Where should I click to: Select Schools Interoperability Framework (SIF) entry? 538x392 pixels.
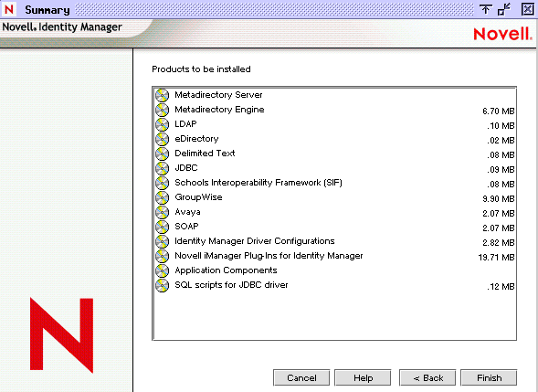(x=258, y=183)
